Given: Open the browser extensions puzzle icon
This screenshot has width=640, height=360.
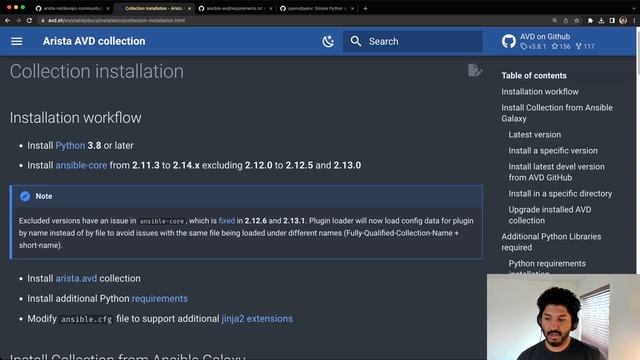Looking at the screenshot, I should pos(590,20).
